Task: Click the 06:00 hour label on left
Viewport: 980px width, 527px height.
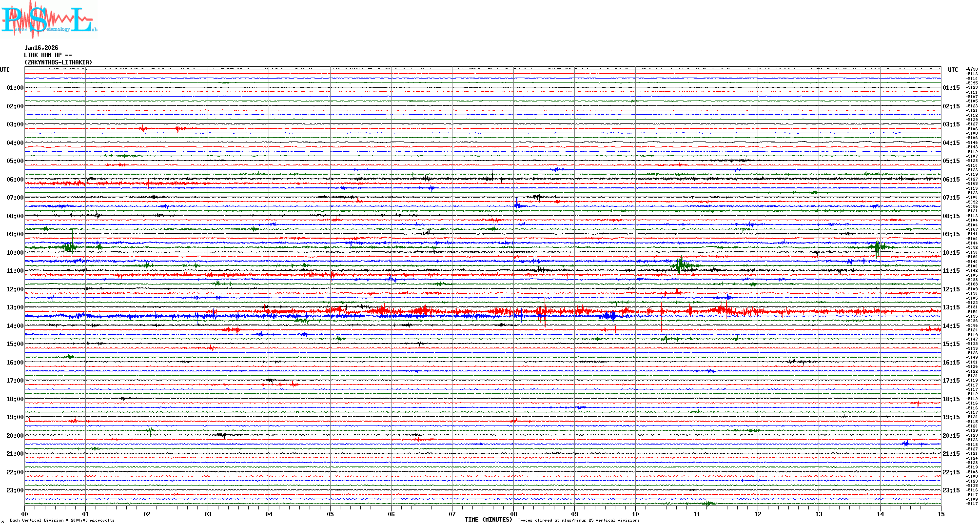Action: click(15, 180)
